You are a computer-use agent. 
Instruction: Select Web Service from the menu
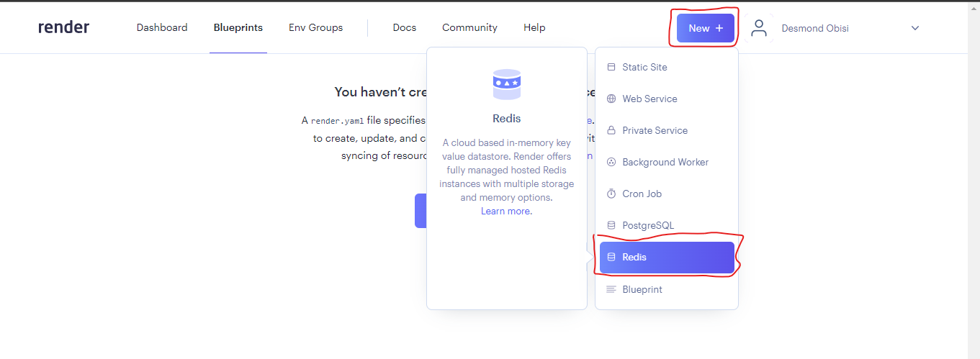[x=667, y=99]
